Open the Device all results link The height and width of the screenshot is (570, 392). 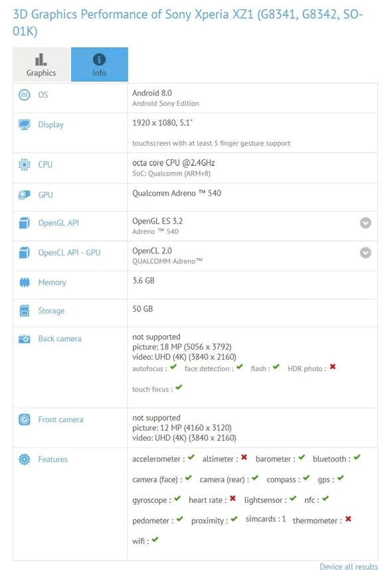tap(349, 566)
